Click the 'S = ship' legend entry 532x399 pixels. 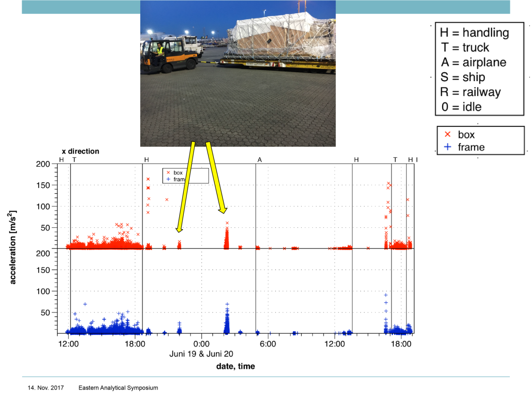point(463,77)
